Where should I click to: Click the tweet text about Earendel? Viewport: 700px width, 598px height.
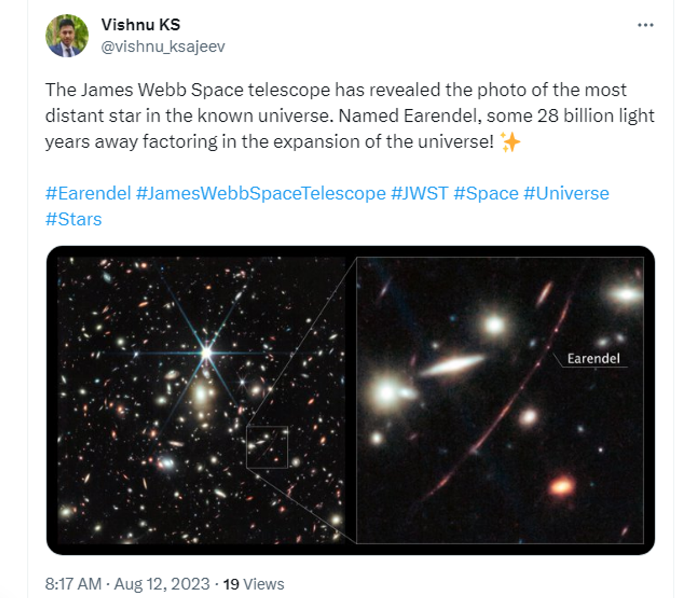pos(350,116)
